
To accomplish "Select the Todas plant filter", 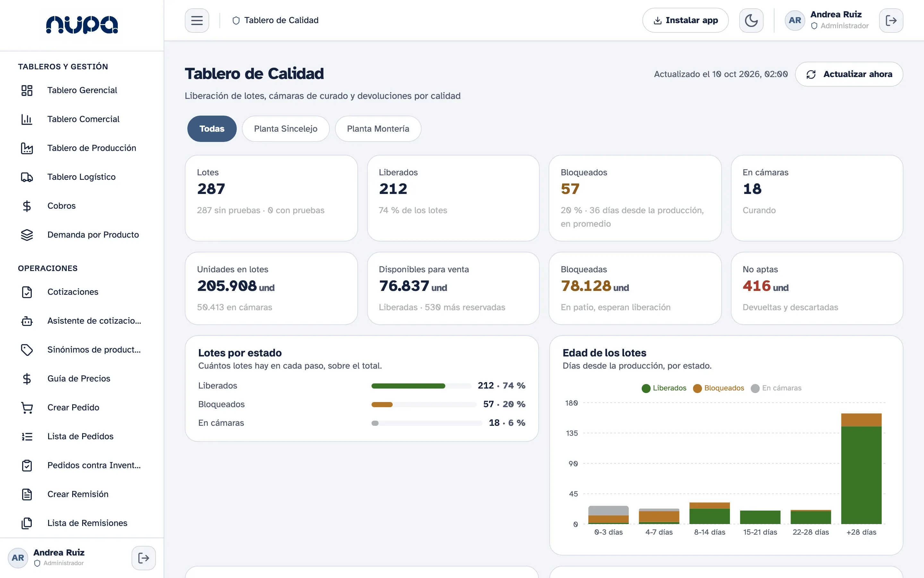I will click(212, 129).
